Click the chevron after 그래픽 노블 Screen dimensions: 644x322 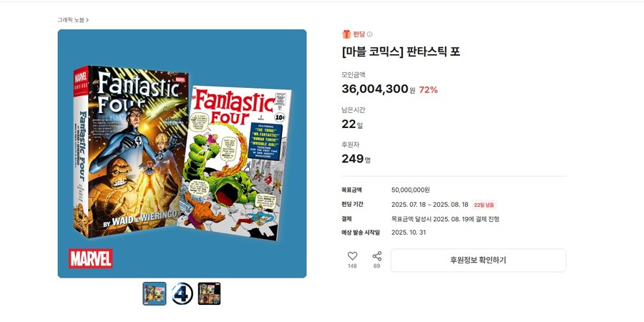[x=87, y=20]
